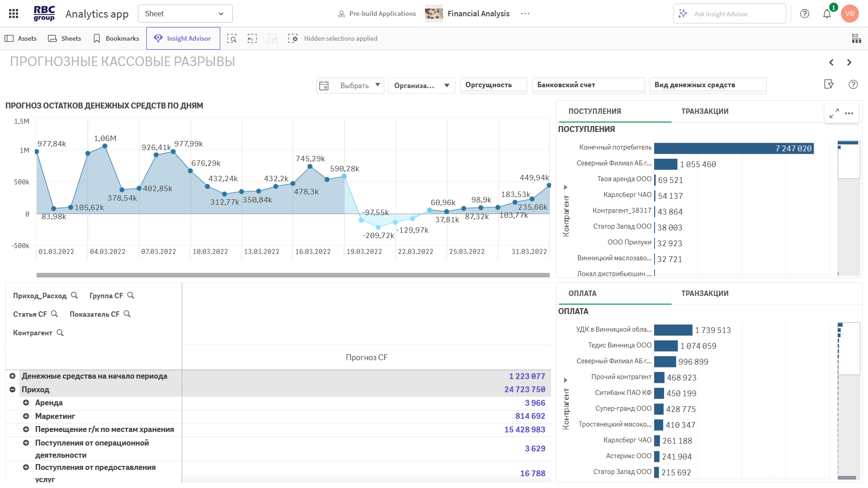Search the Контрагент field filter
868x488 pixels.
tap(60, 333)
